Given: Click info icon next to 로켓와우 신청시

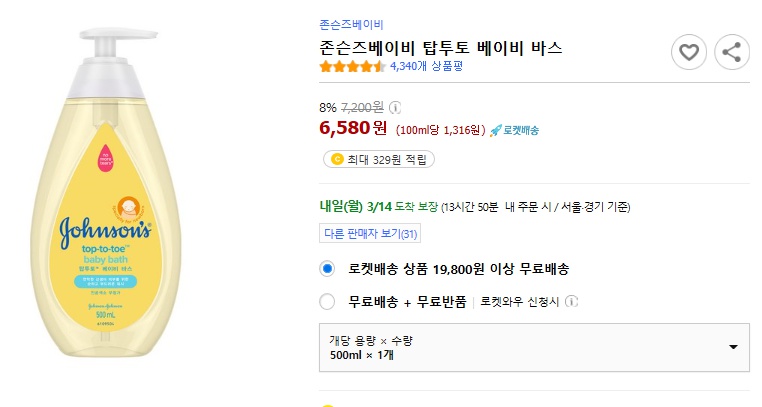Looking at the screenshot, I should click(x=571, y=302).
